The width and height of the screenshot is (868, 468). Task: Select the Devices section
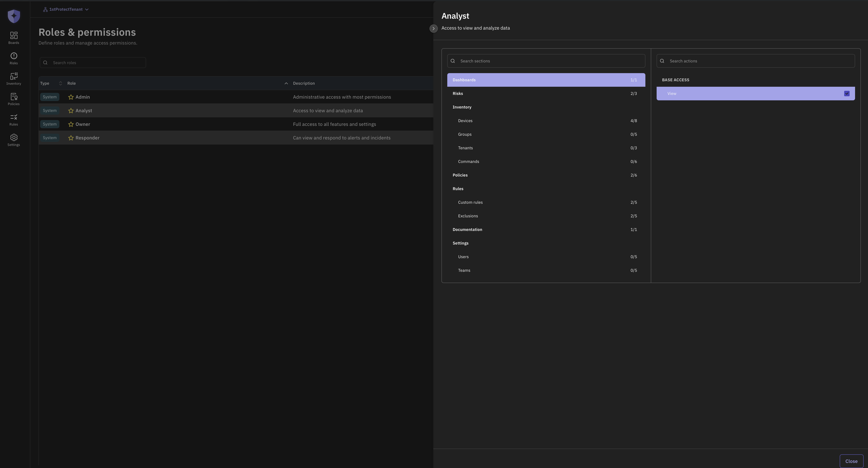click(x=546, y=121)
